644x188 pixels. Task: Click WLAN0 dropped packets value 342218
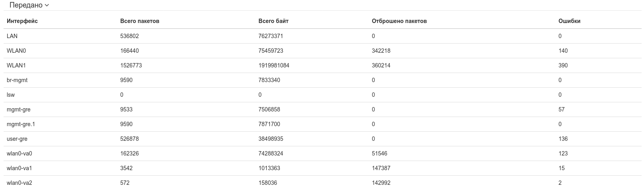[381, 51]
